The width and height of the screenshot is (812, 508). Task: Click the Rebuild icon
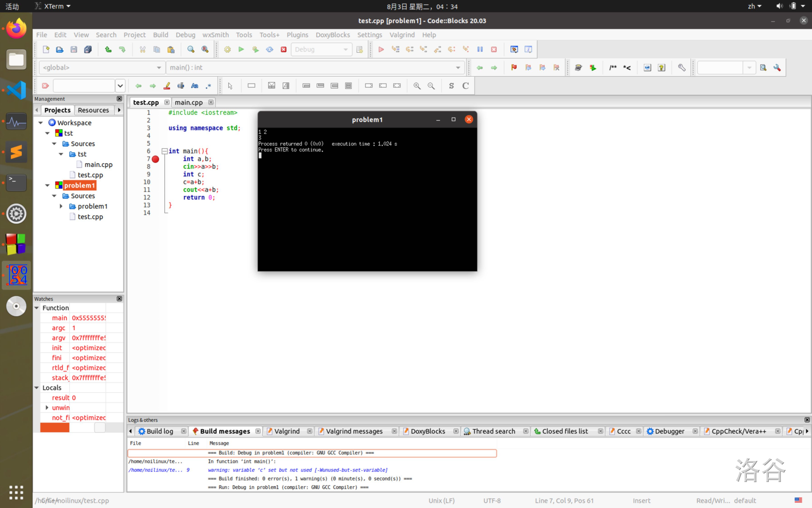click(269, 49)
